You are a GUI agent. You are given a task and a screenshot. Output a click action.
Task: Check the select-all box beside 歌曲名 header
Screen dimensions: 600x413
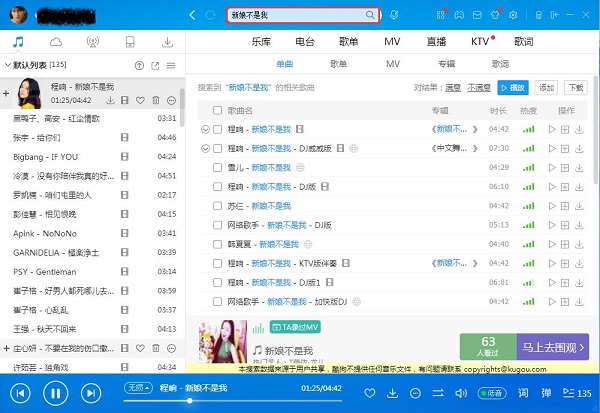(218, 110)
